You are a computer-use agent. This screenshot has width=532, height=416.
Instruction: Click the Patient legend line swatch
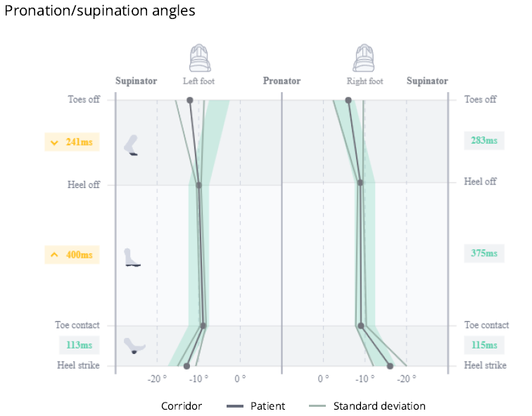tap(235, 406)
